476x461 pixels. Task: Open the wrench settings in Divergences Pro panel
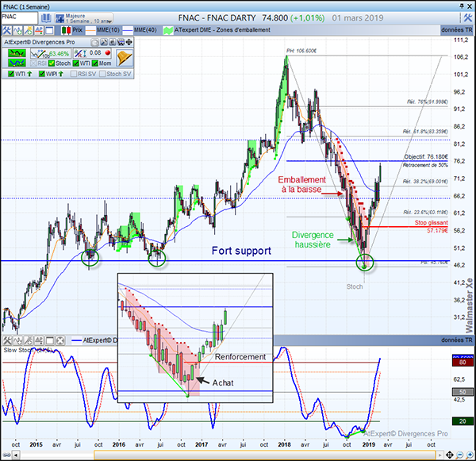point(103,42)
